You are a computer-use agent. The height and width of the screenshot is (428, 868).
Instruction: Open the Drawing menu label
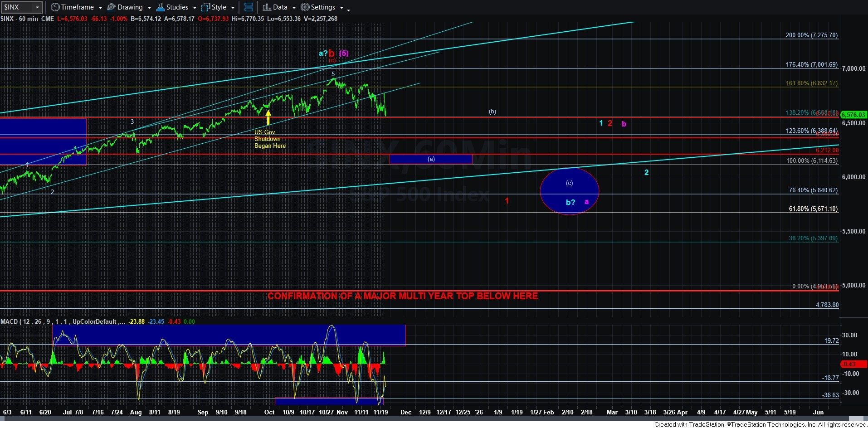(130, 7)
